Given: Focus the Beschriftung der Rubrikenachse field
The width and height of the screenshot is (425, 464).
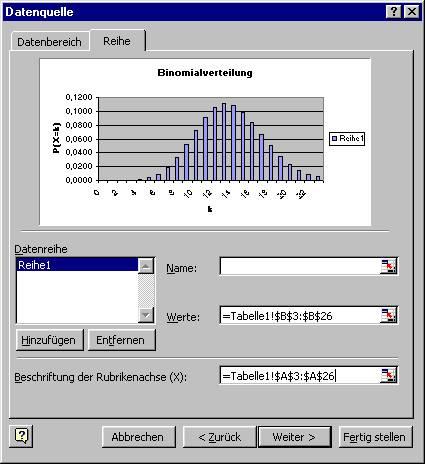Looking at the screenshot, I should (x=300, y=376).
